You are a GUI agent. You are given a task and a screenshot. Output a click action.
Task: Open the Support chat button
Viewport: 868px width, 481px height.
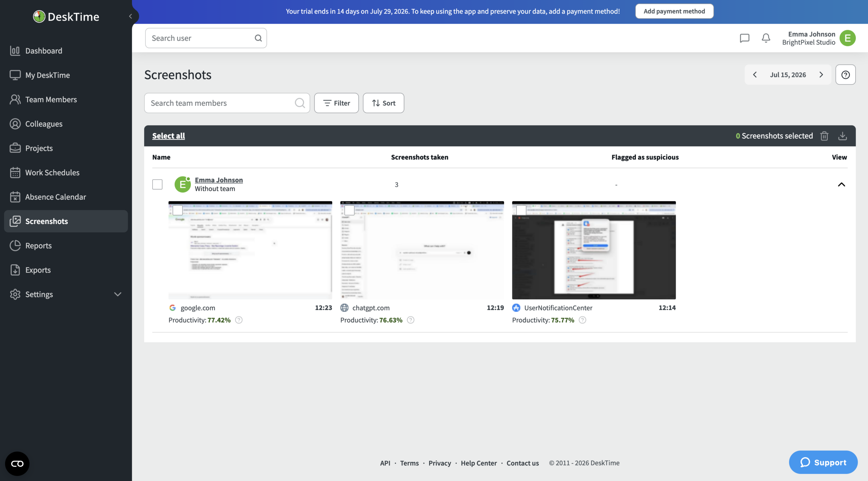click(823, 462)
